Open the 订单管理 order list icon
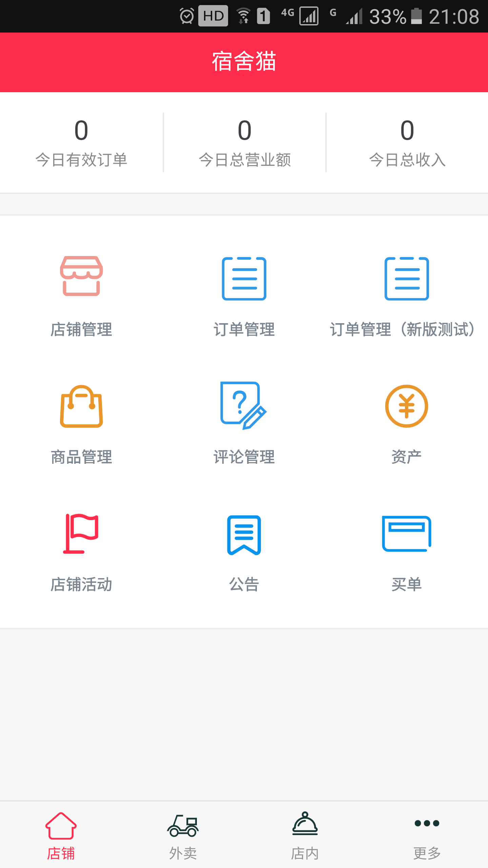Viewport: 488px width, 868px height. point(244,278)
